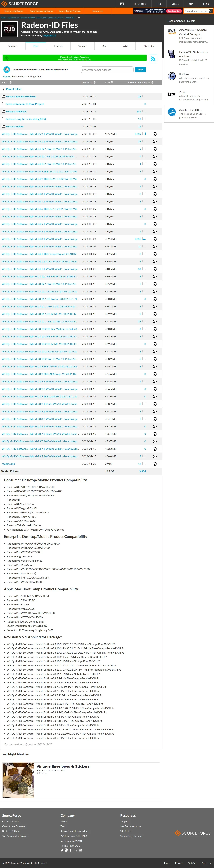Screen dimensions: 214x868
Task: Show info icon for readme.md
Action: click(155, 464)
